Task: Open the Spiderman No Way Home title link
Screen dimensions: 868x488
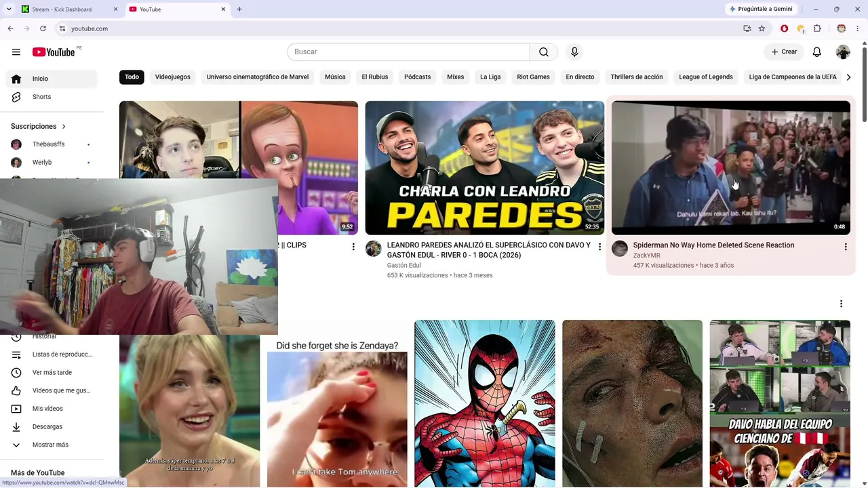Action: coord(713,245)
